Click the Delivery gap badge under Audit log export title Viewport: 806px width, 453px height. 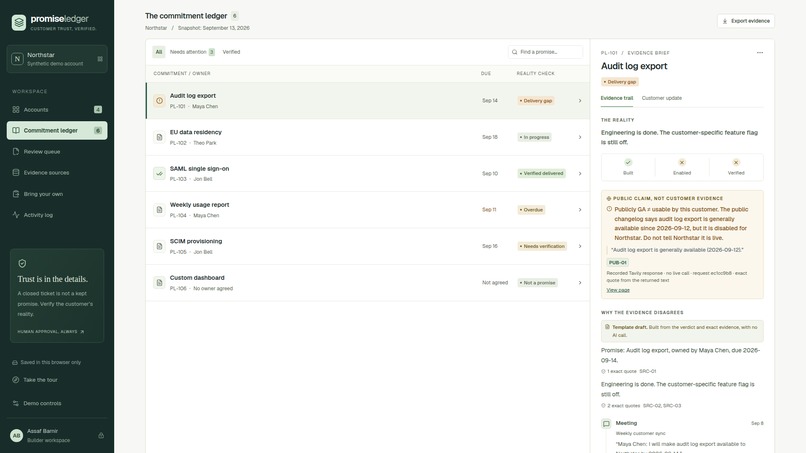point(620,82)
